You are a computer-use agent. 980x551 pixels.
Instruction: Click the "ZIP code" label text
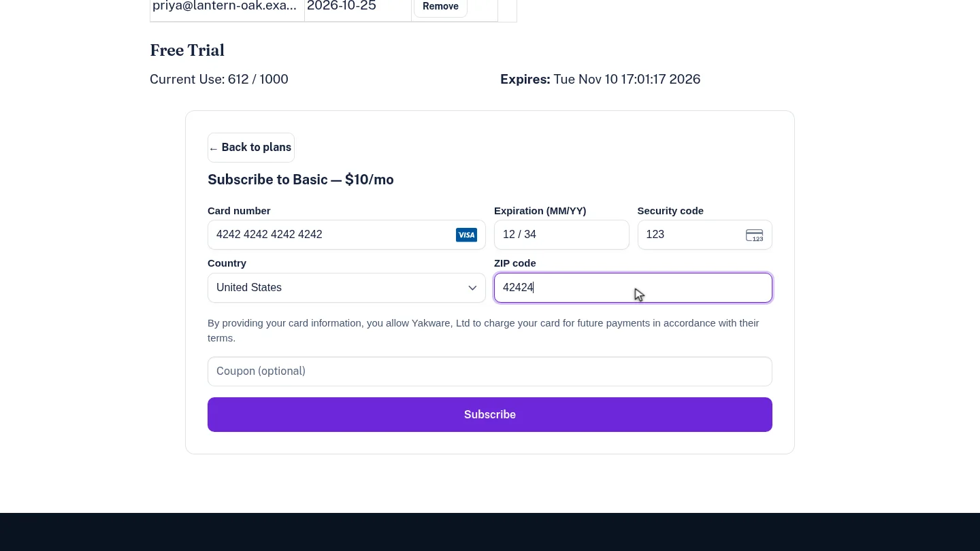pyautogui.click(x=515, y=263)
